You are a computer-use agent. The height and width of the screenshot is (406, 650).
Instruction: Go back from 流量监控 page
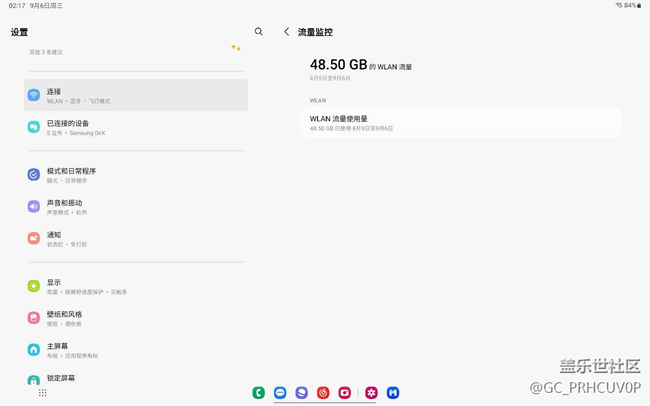287,32
